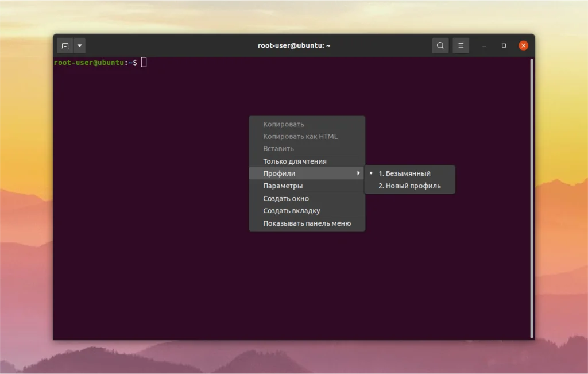Expand the Профили submenu
Screen dimensions: 588x374
(x=307, y=173)
